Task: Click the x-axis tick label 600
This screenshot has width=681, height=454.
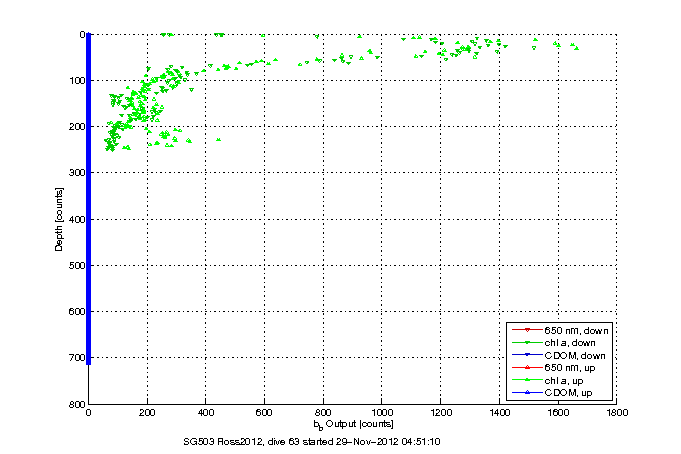Action: [264, 413]
